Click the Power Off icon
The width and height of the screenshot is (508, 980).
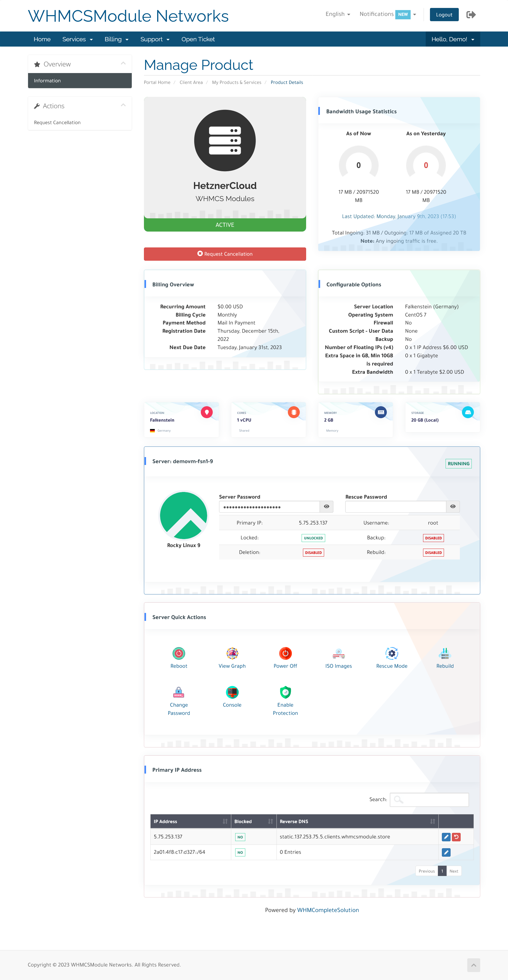point(285,653)
